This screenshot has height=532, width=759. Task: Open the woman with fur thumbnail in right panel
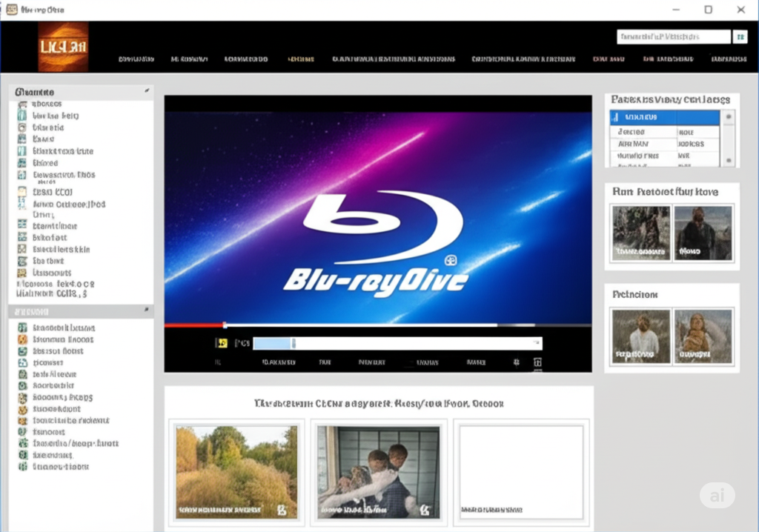(703, 336)
